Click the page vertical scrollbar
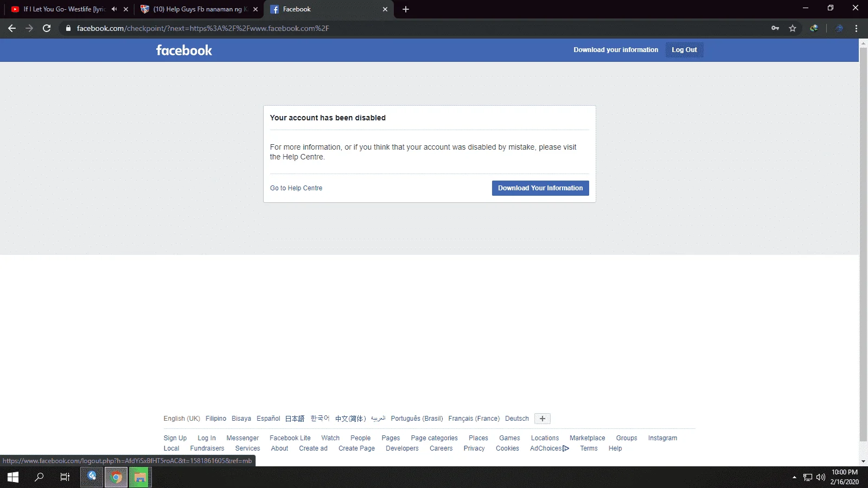The height and width of the screenshot is (488, 868). [863, 244]
